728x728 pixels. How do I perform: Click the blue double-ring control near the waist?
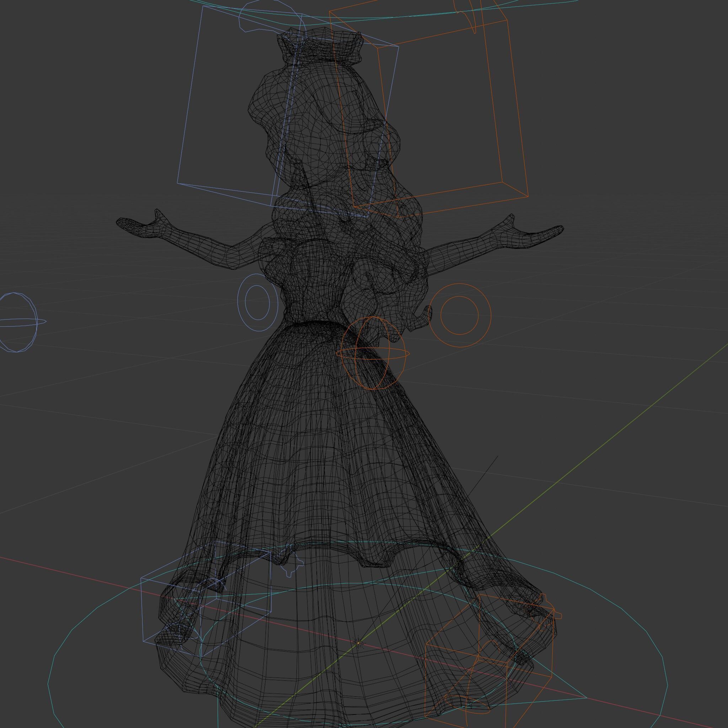coord(258,303)
